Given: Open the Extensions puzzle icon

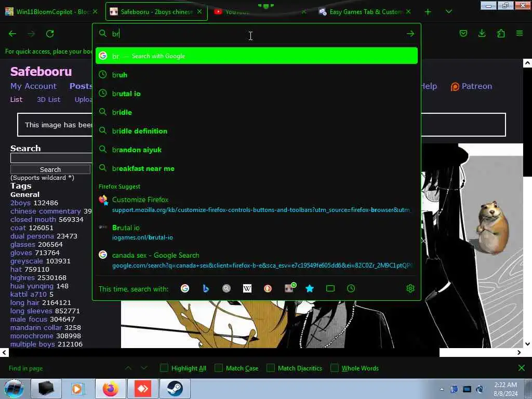Looking at the screenshot, I should point(501,33).
